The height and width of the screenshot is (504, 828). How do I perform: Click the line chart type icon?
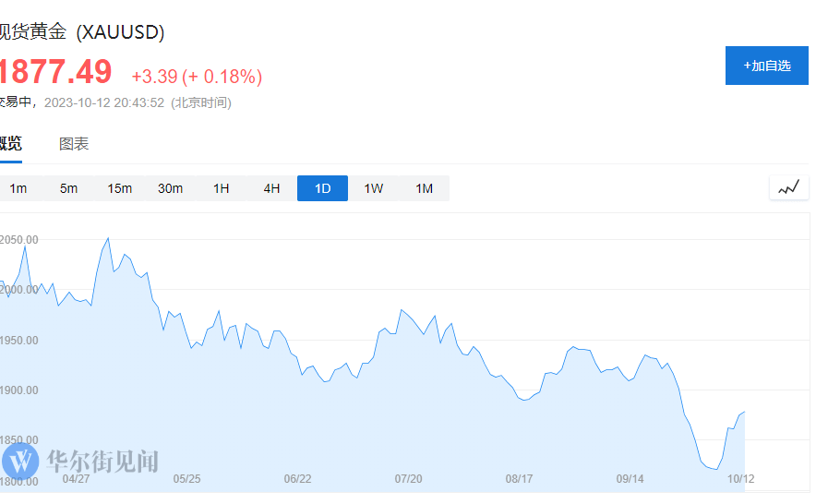pyautogui.click(x=788, y=188)
